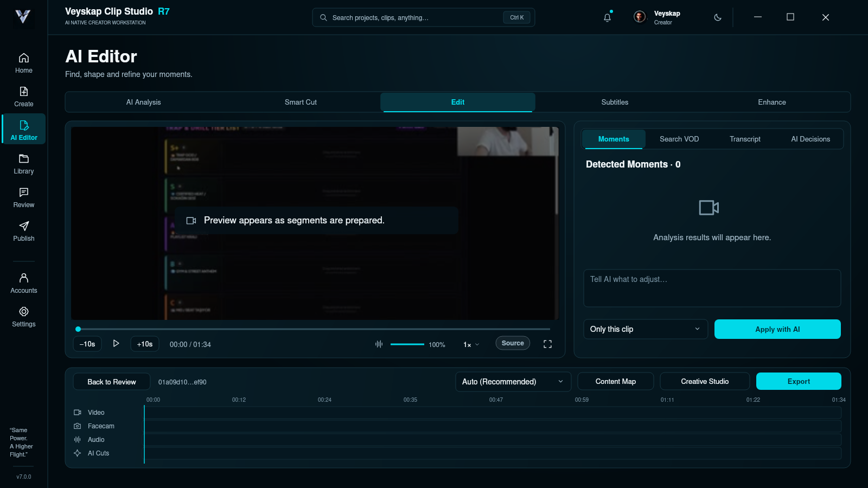
Task: Play the video preview
Action: click(x=116, y=344)
